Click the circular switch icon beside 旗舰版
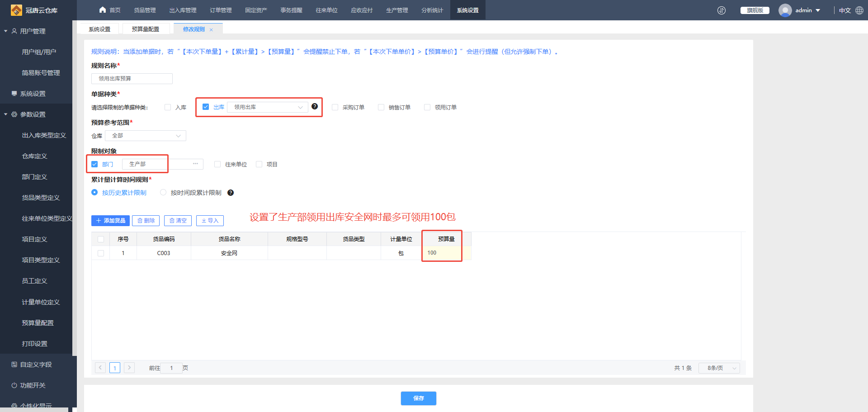The height and width of the screenshot is (412, 868). click(722, 10)
